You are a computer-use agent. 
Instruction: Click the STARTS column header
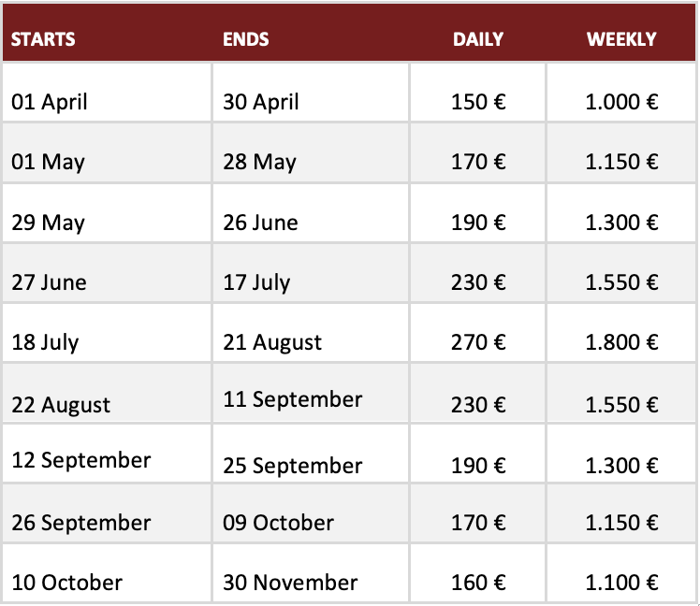coord(43,39)
